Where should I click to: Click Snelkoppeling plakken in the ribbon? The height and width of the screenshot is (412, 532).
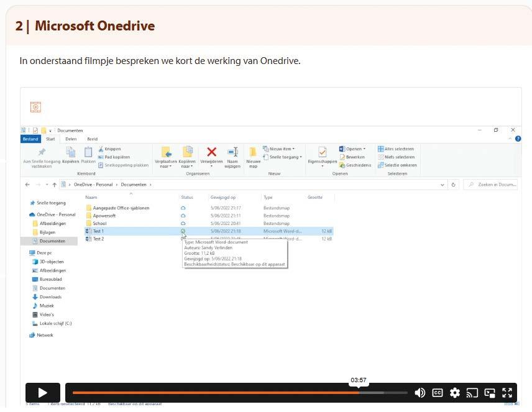pos(124,165)
